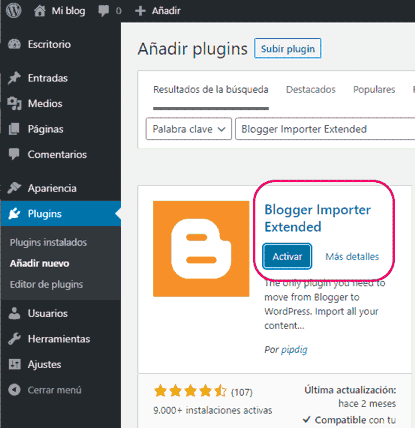Open the Palabra clave dropdown
The image size is (415, 428).
point(189,129)
